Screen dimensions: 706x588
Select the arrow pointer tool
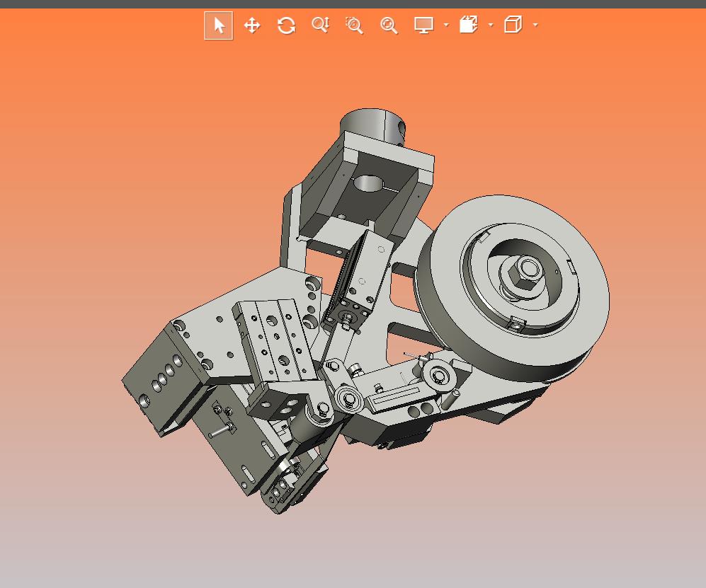pyautogui.click(x=218, y=25)
